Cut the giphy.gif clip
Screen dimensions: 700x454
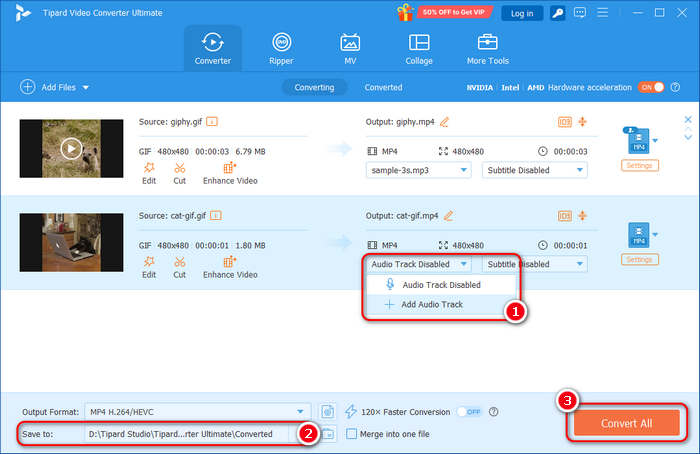click(179, 173)
